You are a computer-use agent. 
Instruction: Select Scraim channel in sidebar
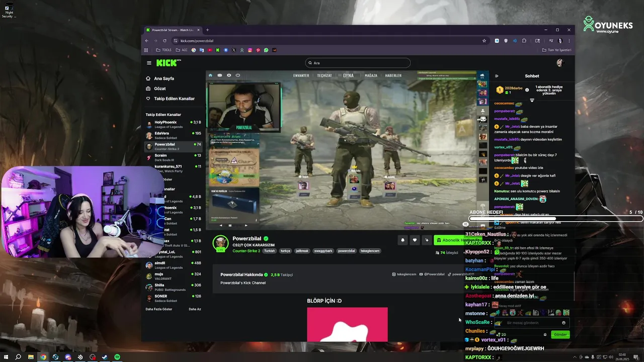[x=174, y=157]
